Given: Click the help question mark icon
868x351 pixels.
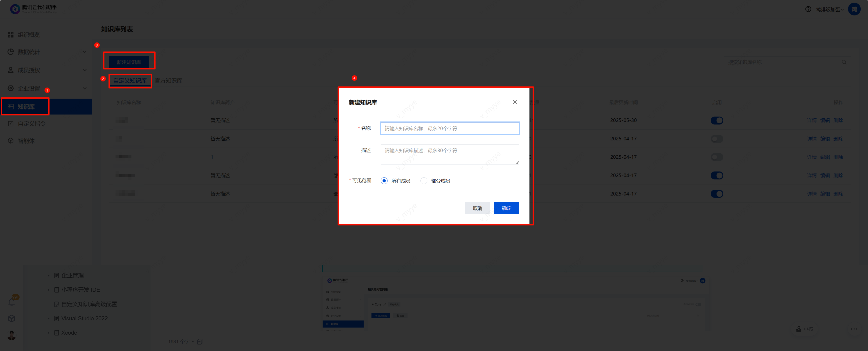Looking at the screenshot, I should (808, 9).
